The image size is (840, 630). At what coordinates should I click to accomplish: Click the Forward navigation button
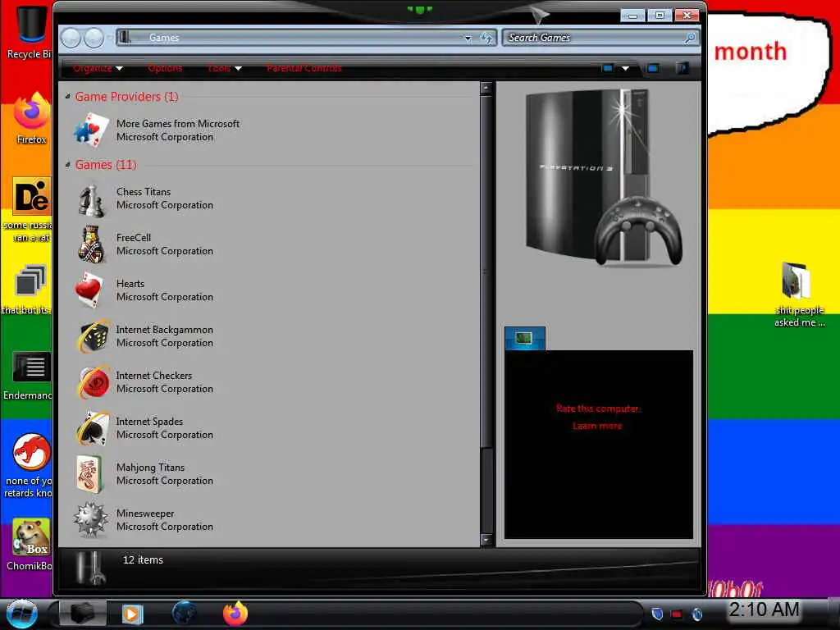(x=94, y=38)
